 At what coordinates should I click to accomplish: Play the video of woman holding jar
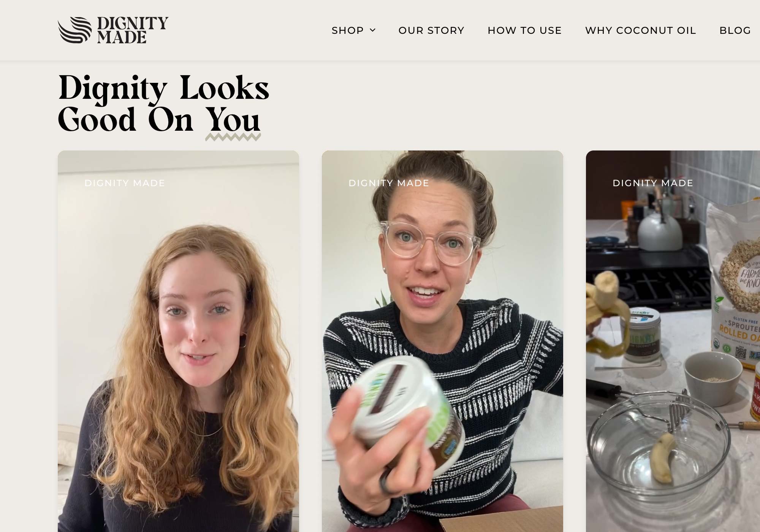click(442, 341)
